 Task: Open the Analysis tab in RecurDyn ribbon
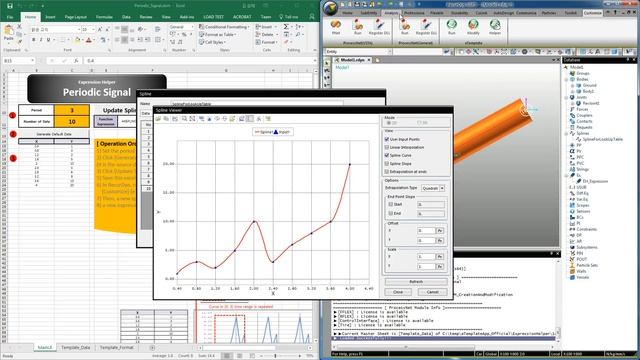tap(391, 13)
